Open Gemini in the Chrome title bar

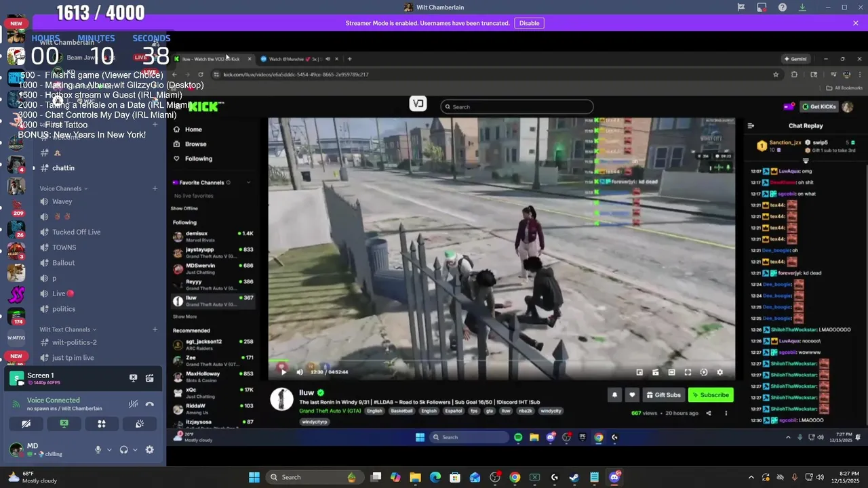pos(796,59)
